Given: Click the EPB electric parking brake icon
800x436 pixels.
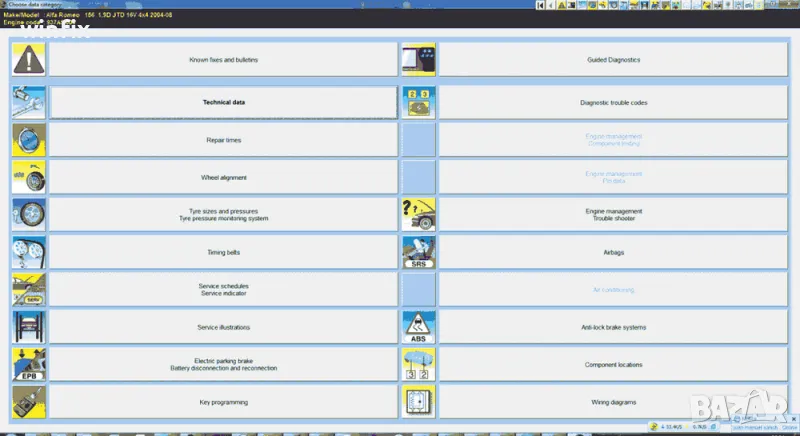Looking at the screenshot, I should (28, 365).
